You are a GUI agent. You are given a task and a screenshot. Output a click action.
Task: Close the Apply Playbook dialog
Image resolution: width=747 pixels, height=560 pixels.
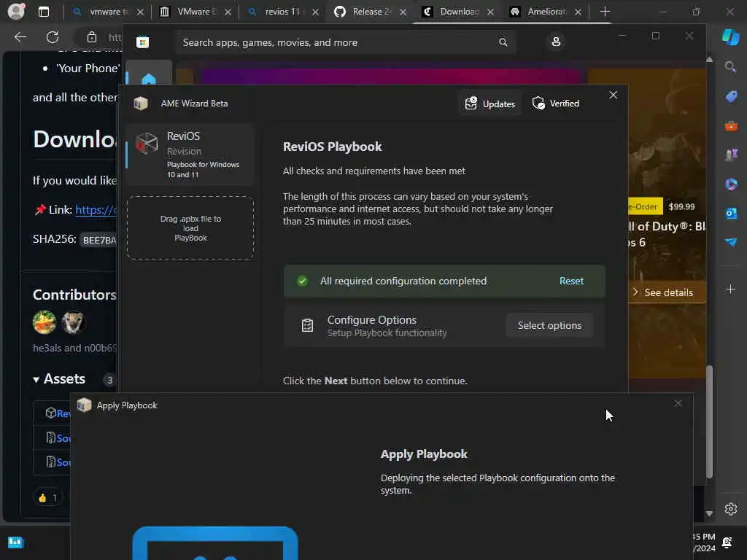tap(678, 404)
